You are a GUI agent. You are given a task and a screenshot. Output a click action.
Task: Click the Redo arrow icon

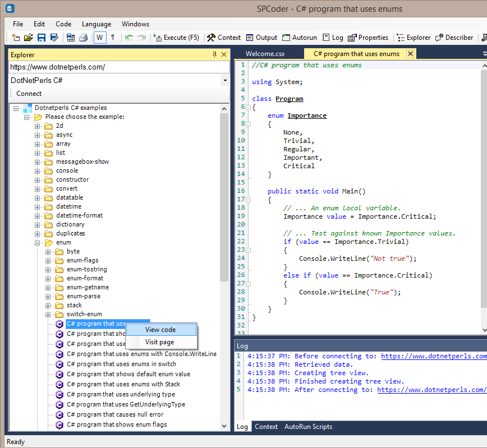click(x=141, y=38)
